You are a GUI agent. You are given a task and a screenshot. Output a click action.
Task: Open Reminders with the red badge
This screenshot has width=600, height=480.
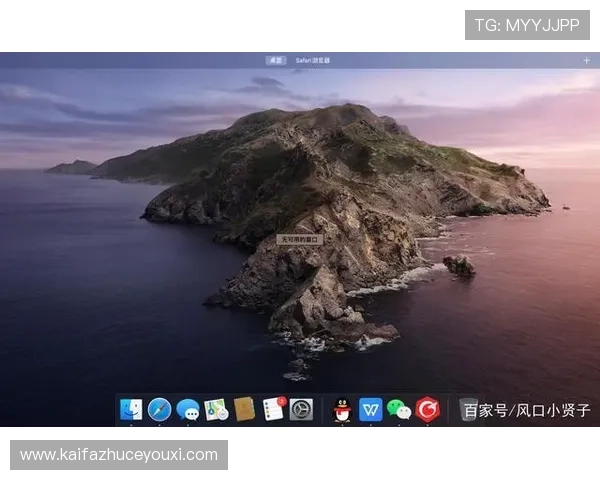[x=274, y=409]
